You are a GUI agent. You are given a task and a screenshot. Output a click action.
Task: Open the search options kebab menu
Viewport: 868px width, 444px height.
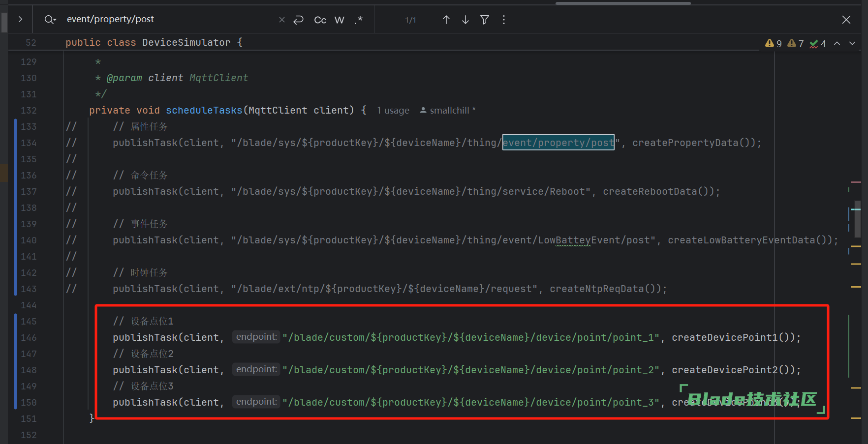pyautogui.click(x=503, y=20)
